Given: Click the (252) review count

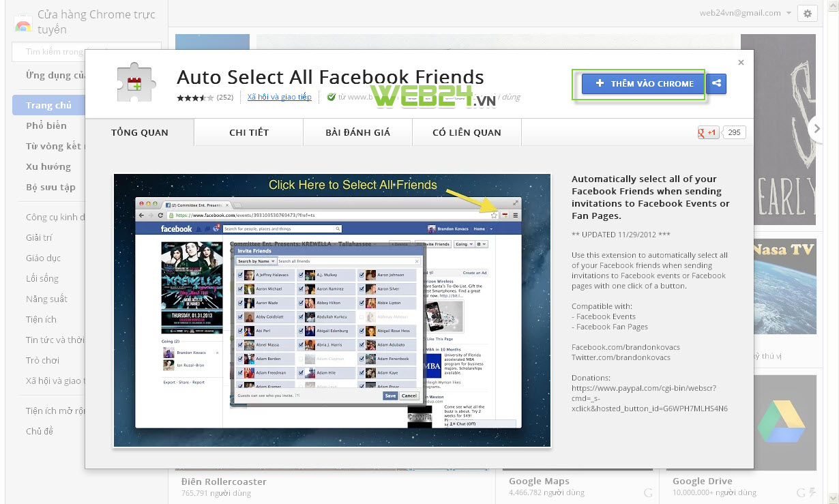Looking at the screenshot, I should pos(225,98).
